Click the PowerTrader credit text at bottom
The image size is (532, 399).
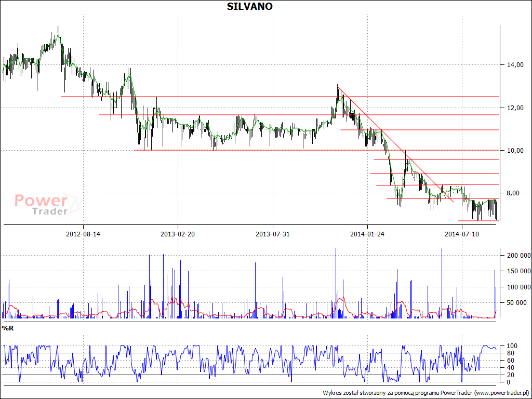(426, 393)
